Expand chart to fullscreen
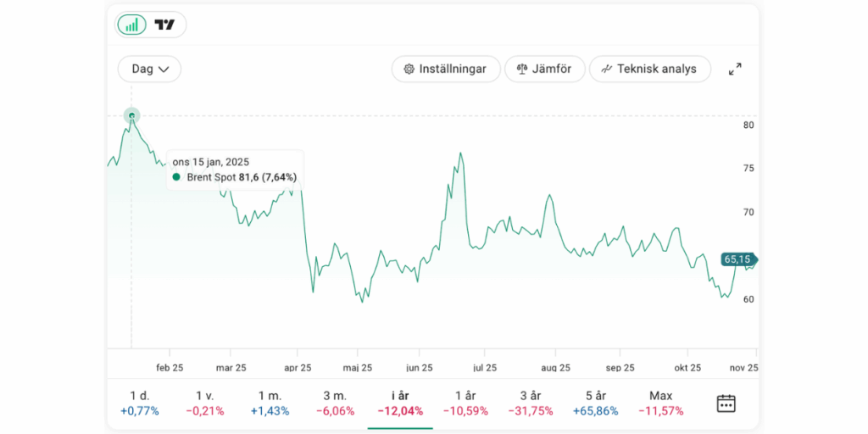868x434 pixels. pos(735,69)
